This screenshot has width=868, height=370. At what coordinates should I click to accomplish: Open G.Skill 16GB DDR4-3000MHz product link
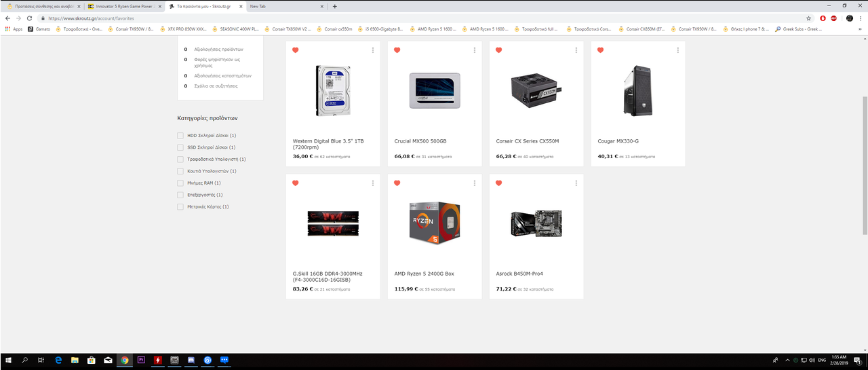click(328, 276)
